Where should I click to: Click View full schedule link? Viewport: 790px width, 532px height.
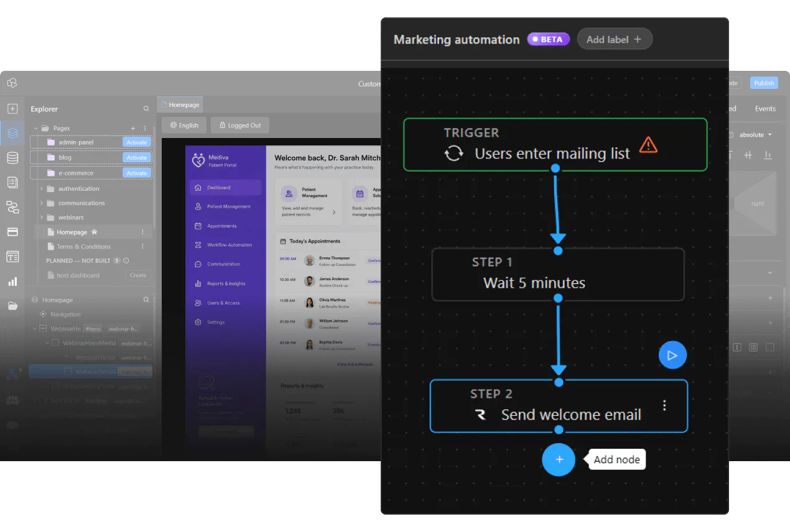355,364
